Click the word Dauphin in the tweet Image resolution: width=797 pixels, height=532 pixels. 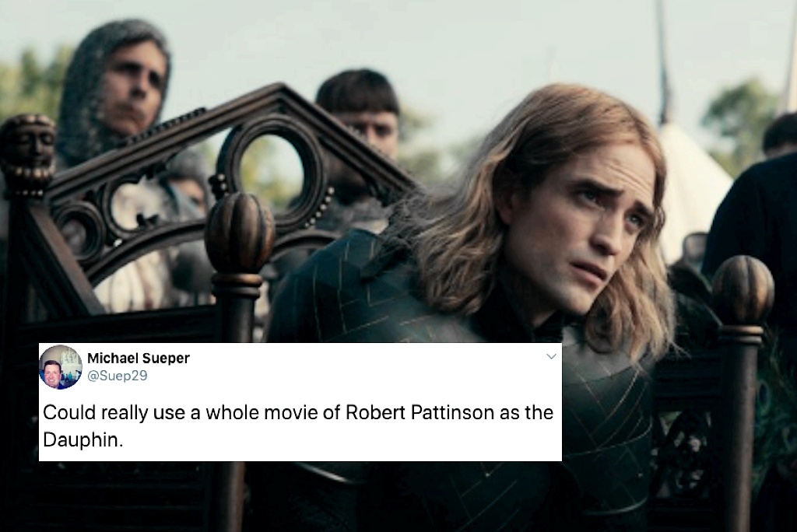[x=80, y=440]
